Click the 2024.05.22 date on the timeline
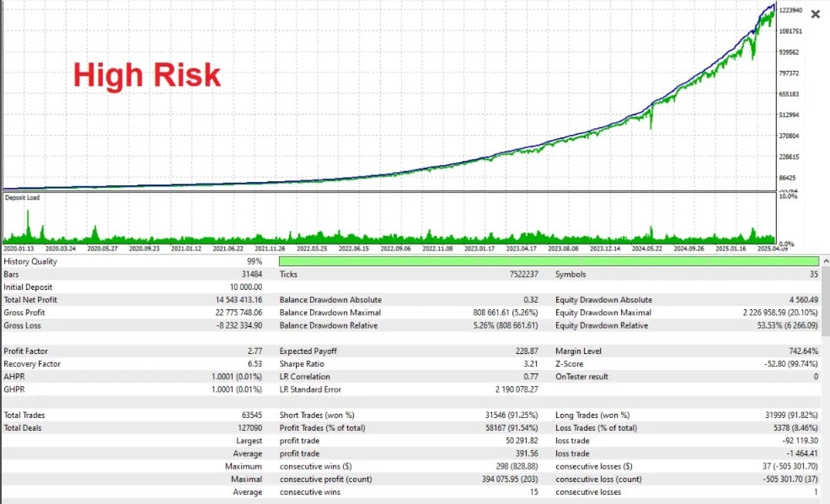This screenshot has width=830, height=504. point(647,249)
